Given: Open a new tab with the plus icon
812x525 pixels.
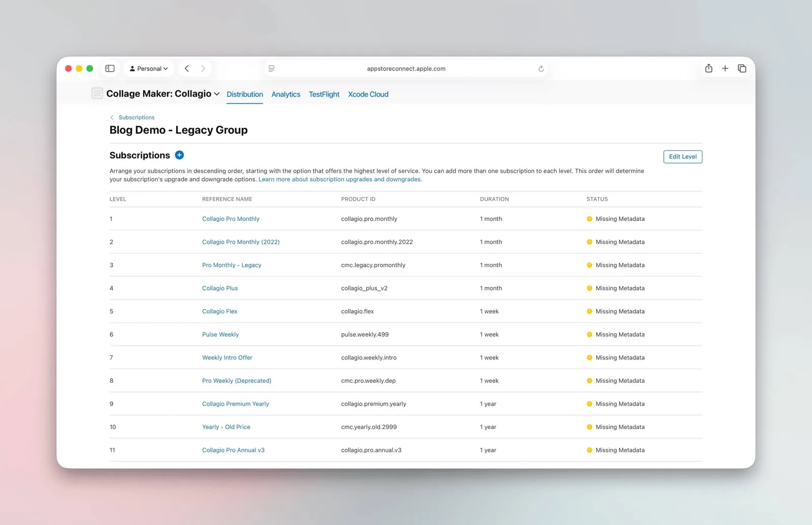Looking at the screenshot, I should click(x=725, y=69).
